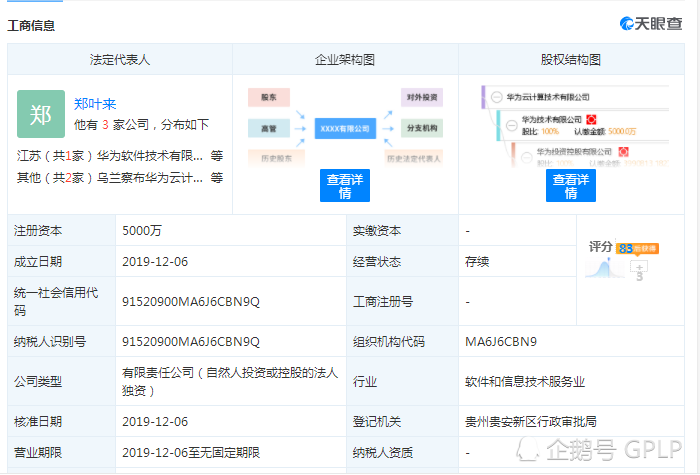This screenshot has height=475, width=700.
Task: Click the 软件和信息技术服务业 industry value
Action: coord(525,382)
